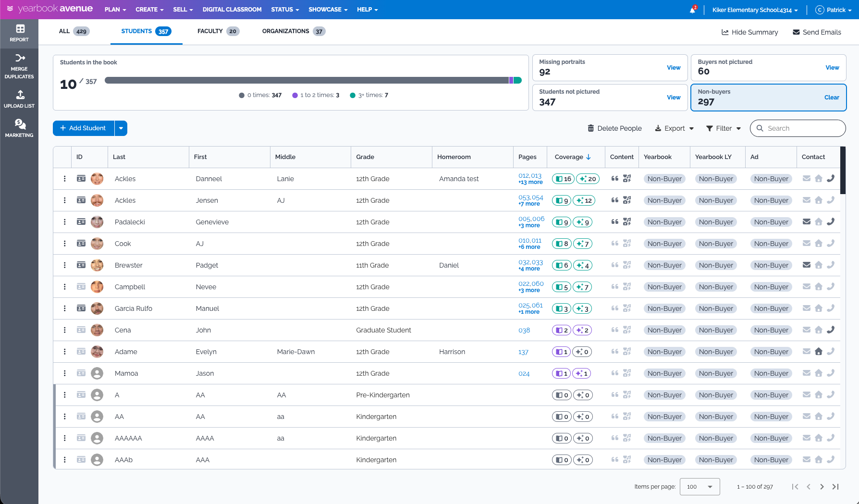Screen dimensions: 859x504
Task: Open the Filter dropdown
Action: [724, 128]
